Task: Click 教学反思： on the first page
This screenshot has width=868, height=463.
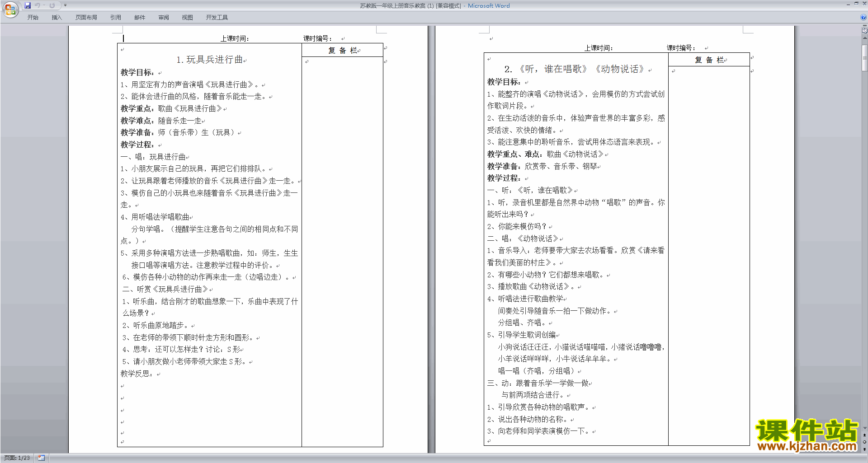Action: click(137, 374)
